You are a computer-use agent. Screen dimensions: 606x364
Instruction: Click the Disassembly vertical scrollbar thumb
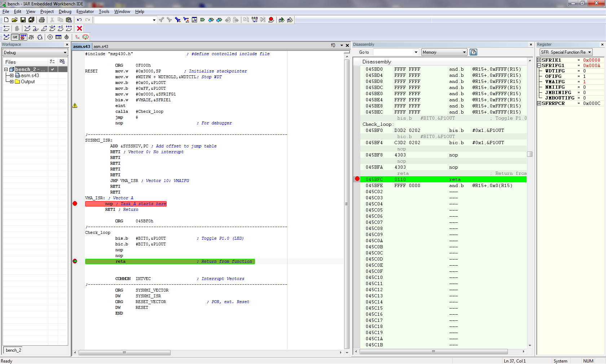tap(530, 154)
